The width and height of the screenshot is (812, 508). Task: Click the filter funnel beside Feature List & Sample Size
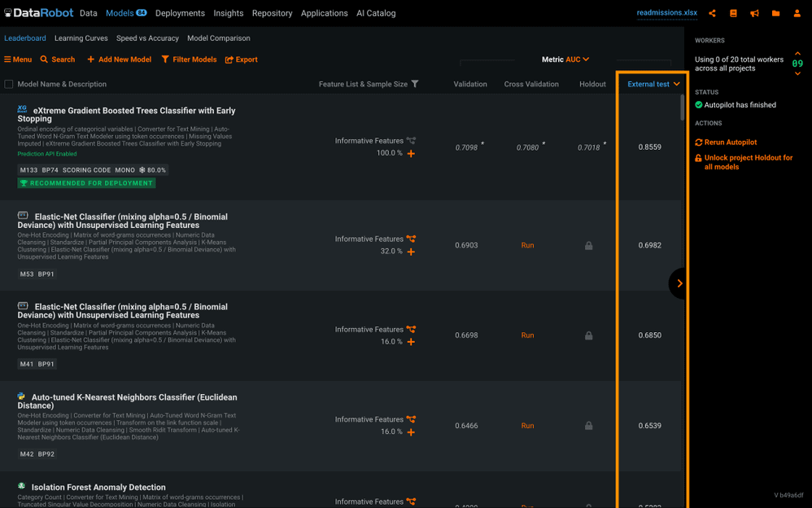click(415, 84)
